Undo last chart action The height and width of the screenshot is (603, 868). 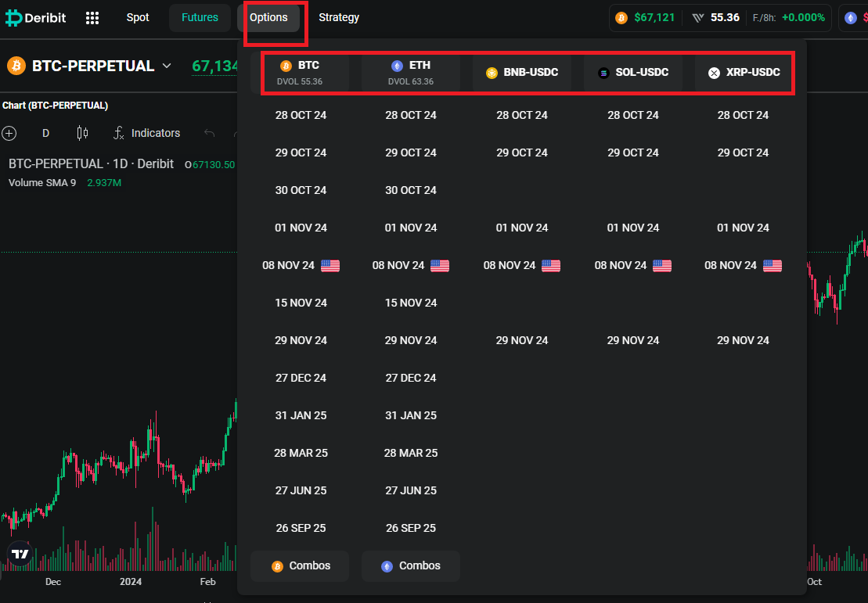coord(209,133)
